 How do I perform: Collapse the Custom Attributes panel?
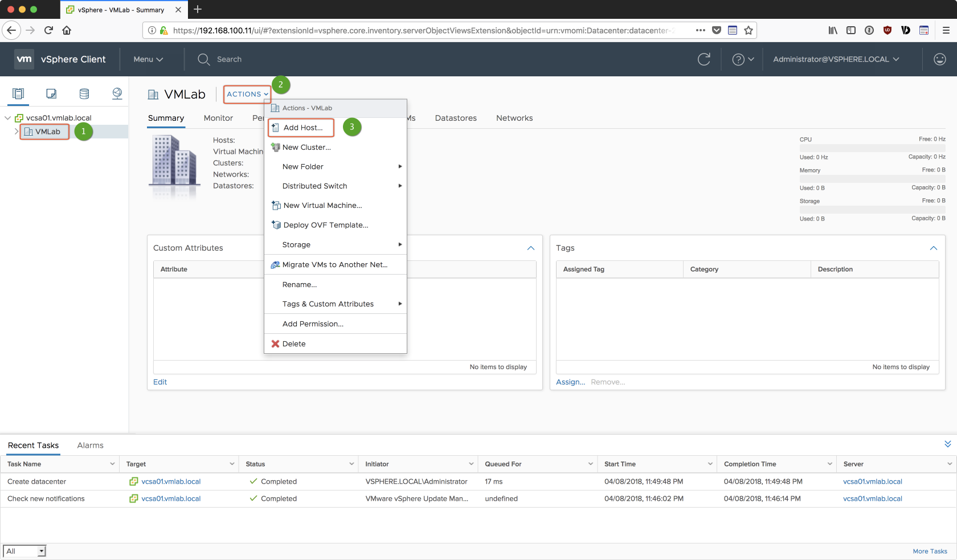point(530,248)
